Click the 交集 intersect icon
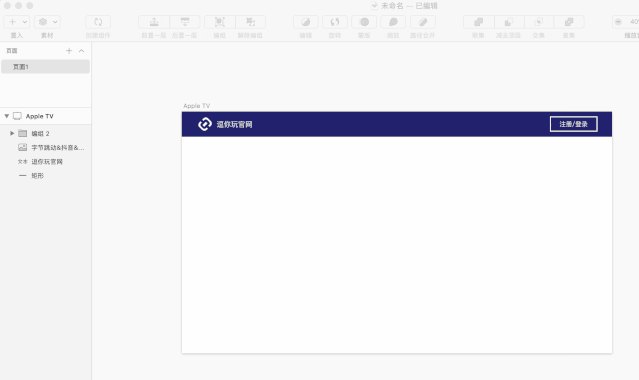Viewport: 639px width, 380px height. tap(539, 22)
